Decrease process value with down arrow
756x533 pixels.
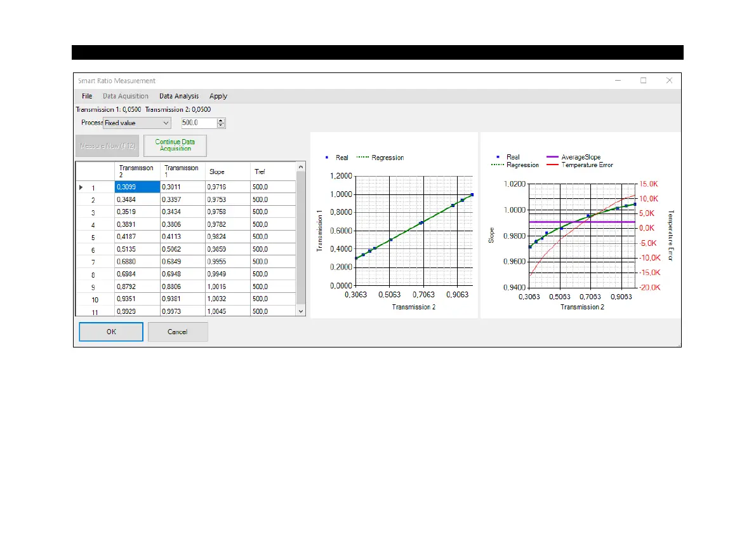(221, 125)
